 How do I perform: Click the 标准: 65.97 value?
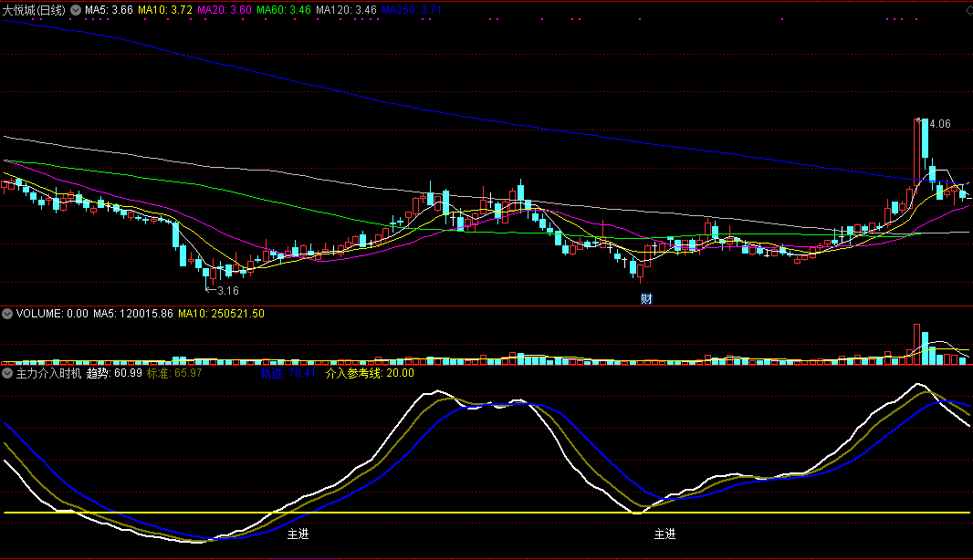(174, 373)
